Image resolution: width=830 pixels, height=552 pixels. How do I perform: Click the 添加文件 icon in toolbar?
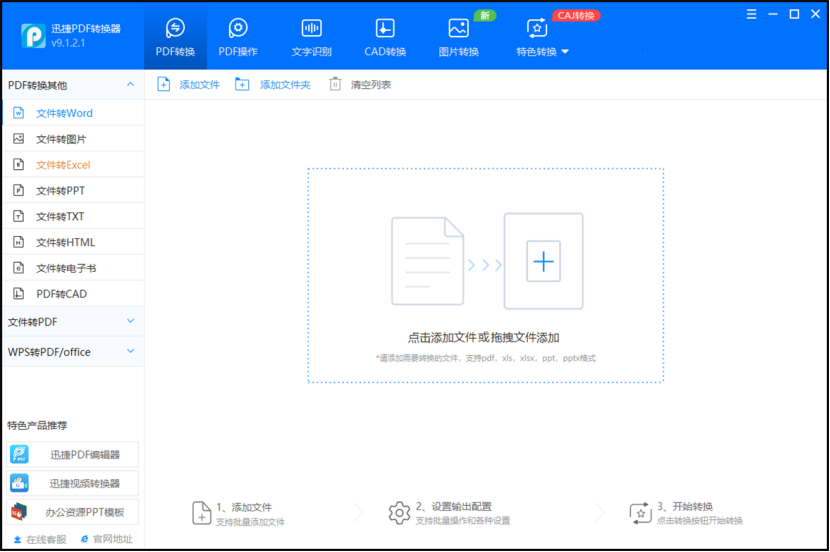point(164,84)
